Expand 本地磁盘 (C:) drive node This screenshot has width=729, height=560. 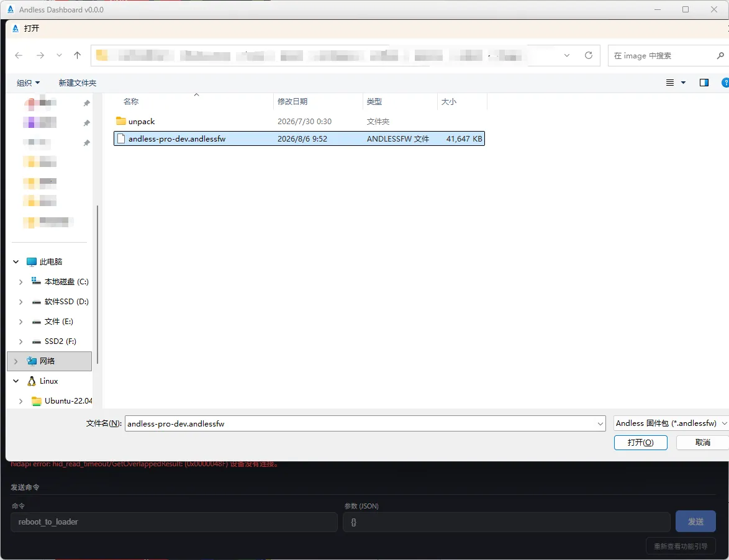[20, 282]
